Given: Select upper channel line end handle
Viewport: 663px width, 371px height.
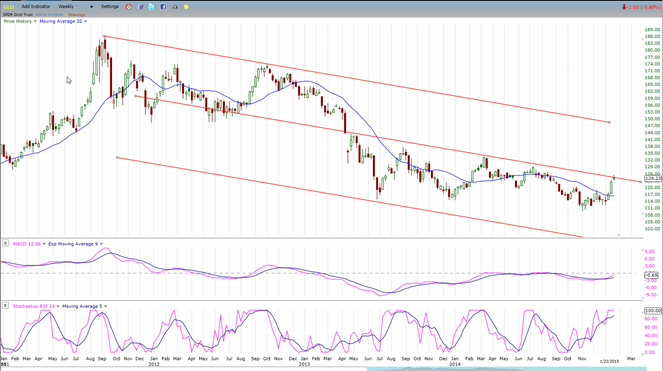Looking at the screenshot, I should click(609, 122).
